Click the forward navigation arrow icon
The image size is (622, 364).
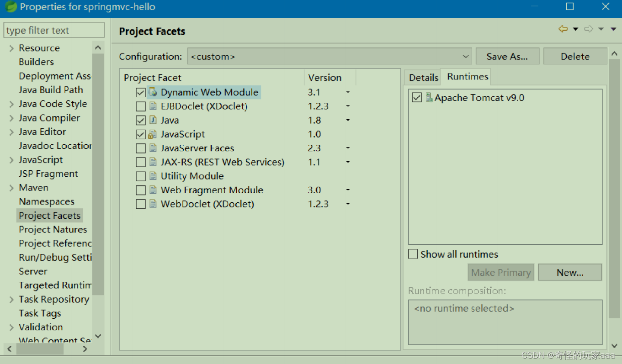coord(589,29)
